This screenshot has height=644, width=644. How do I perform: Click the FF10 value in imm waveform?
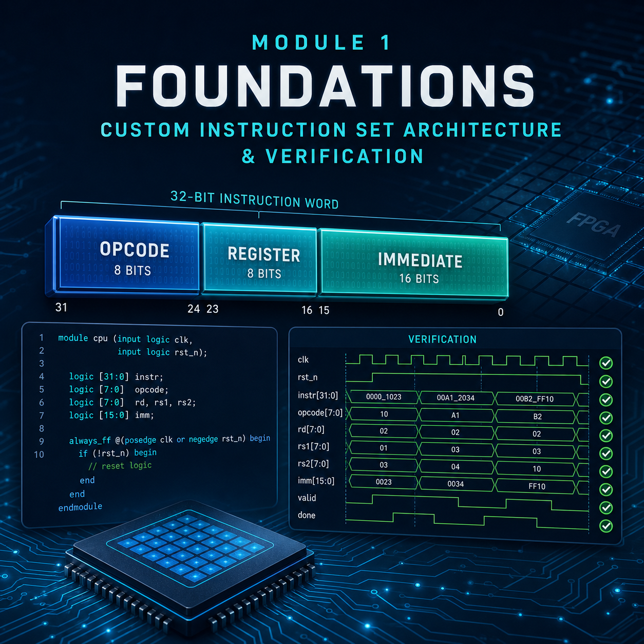(537, 486)
